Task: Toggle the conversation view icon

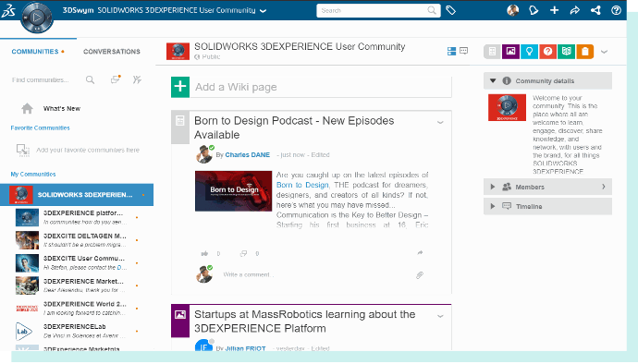Action: 463,51
